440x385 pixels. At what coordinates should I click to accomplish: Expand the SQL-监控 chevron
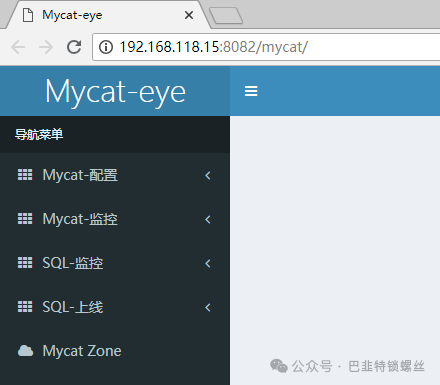click(x=208, y=263)
